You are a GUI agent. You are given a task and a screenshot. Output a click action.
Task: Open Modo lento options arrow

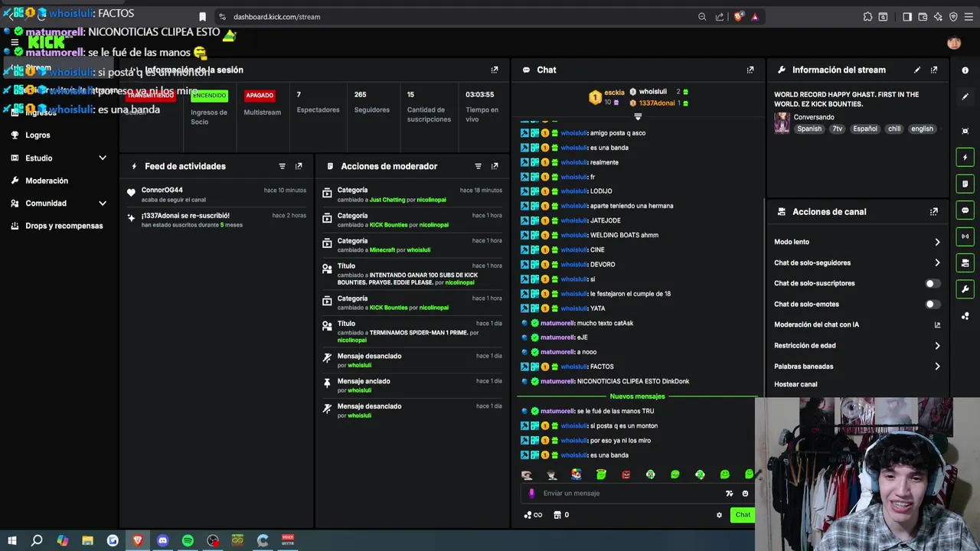pyautogui.click(x=937, y=242)
